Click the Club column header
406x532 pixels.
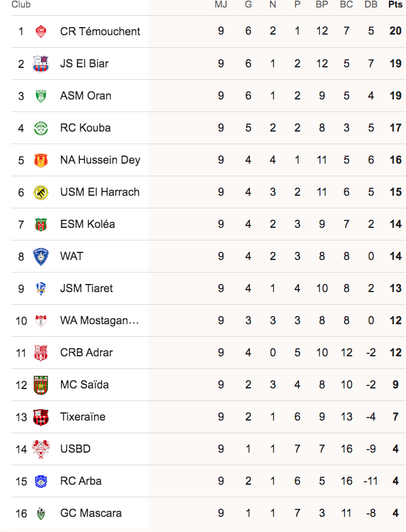tap(21, 4)
